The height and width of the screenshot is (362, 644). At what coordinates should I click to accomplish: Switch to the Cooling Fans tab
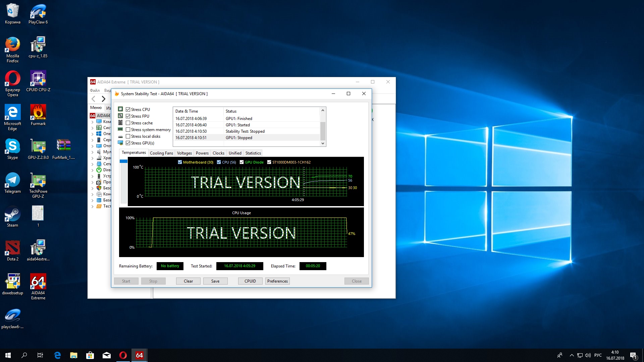[x=161, y=153]
